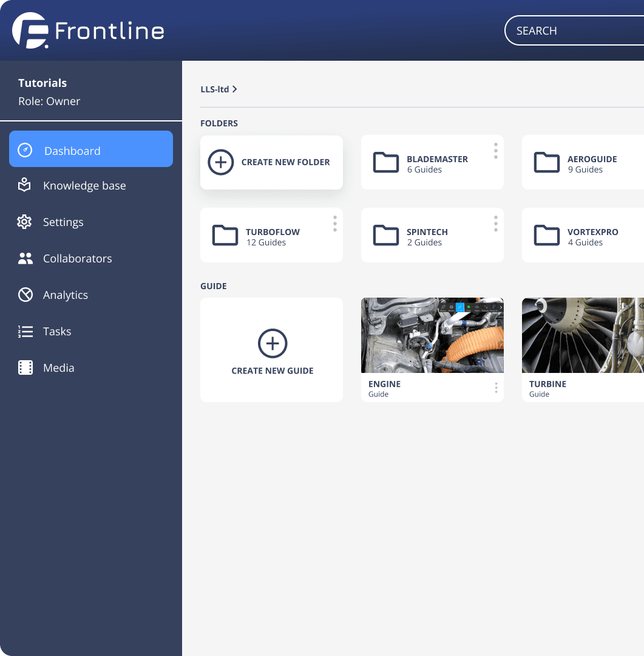Click the plus icon for new folder
Image resolution: width=644 pixels, height=656 pixels.
(221, 162)
